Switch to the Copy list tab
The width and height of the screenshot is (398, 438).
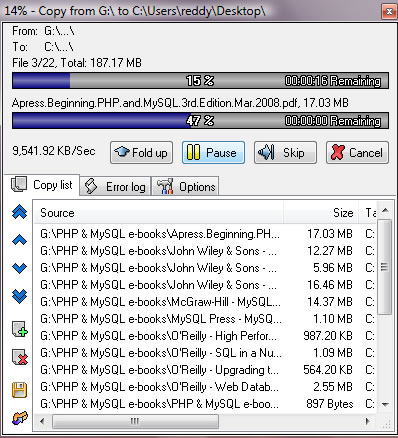click(x=42, y=185)
